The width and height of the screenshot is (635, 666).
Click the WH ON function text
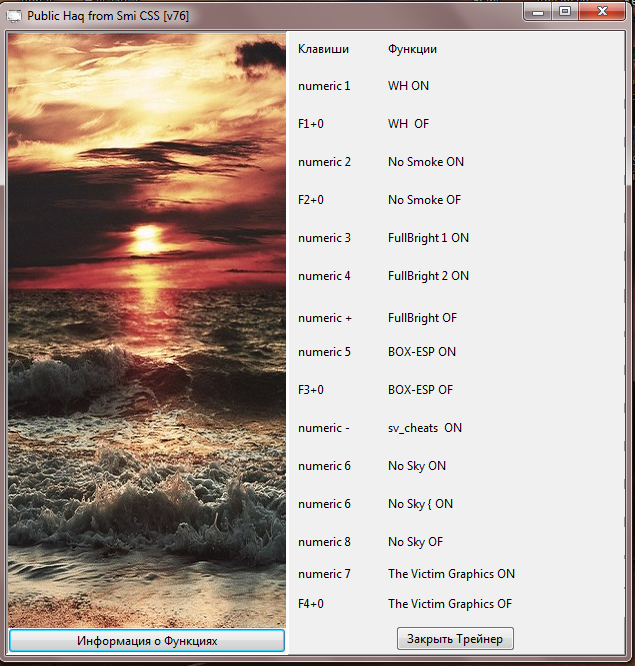(x=408, y=86)
